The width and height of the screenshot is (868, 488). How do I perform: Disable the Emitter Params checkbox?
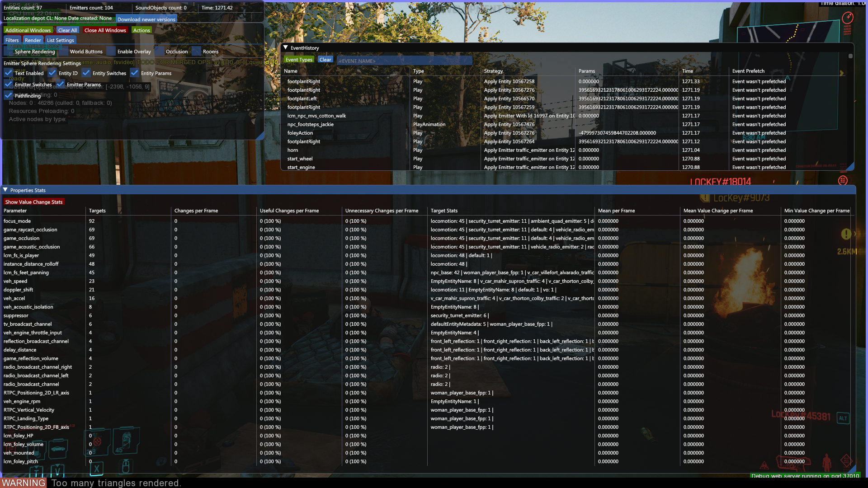click(x=61, y=84)
